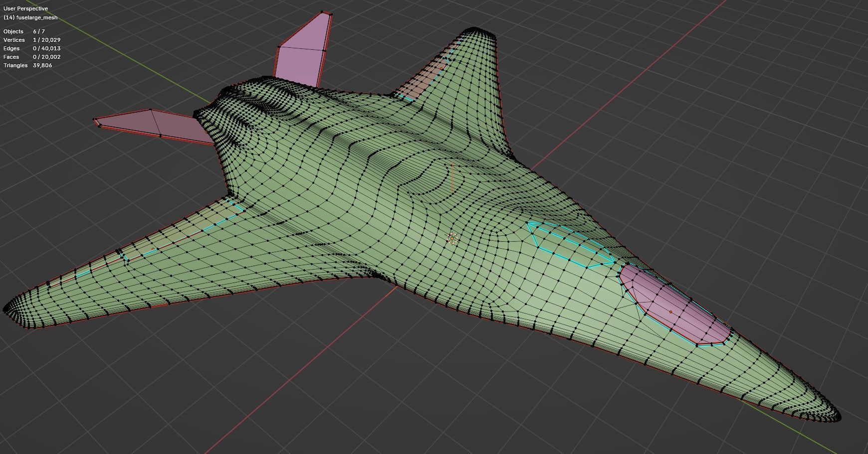This screenshot has width=868, height=454.
Task: Click the 3D cursor on the fuselage
Action: point(452,239)
